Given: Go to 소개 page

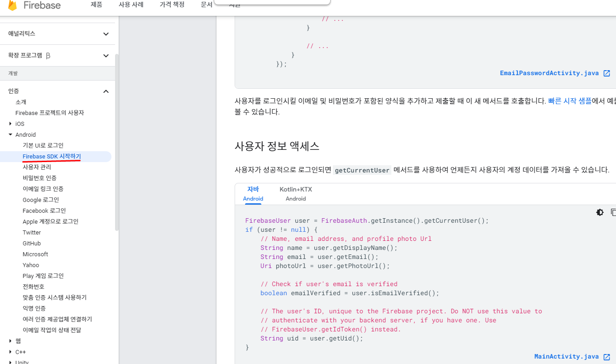Looking at the screenshot, I should point(21,102).
